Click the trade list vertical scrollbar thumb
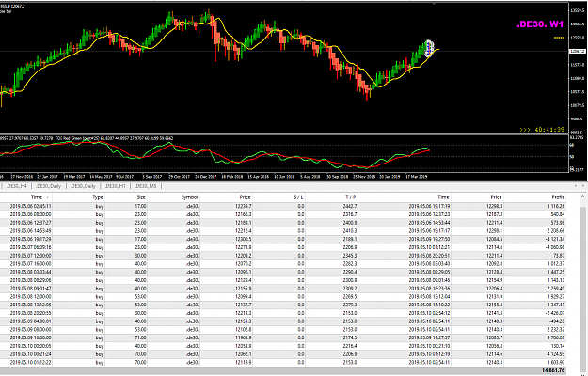 (582, 285)
